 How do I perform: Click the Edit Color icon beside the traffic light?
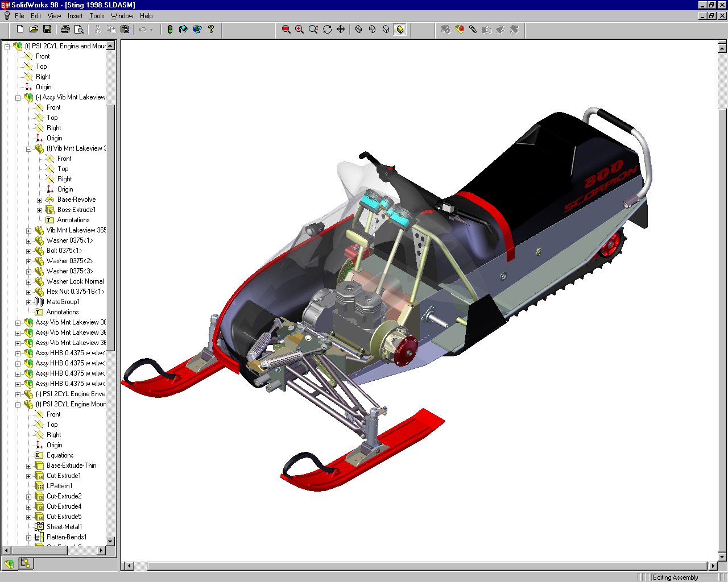click(183, 29)
